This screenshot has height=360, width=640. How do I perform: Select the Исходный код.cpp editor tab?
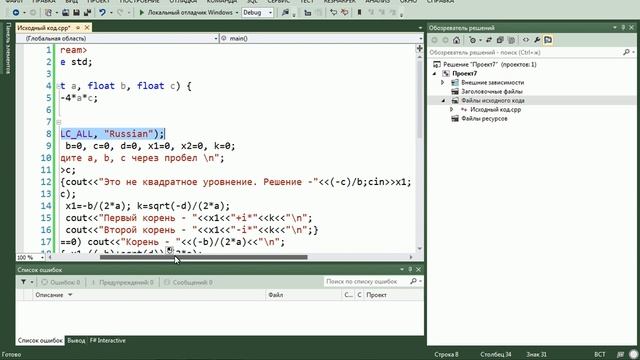tap(44, 28)
